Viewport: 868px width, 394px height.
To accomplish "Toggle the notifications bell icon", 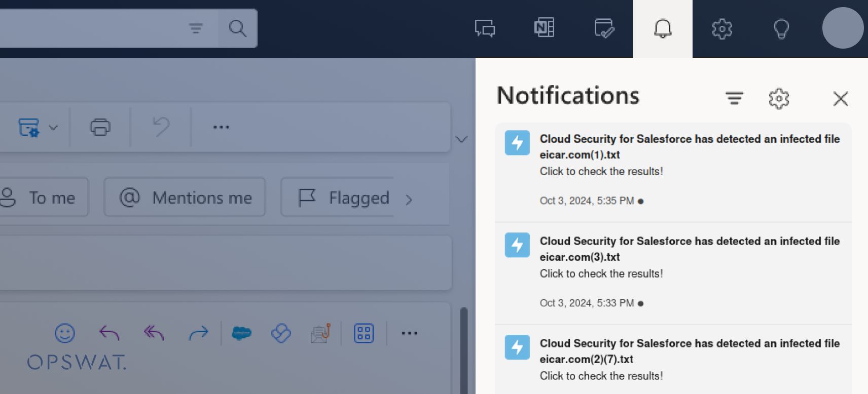I will [x=663, y=28].
